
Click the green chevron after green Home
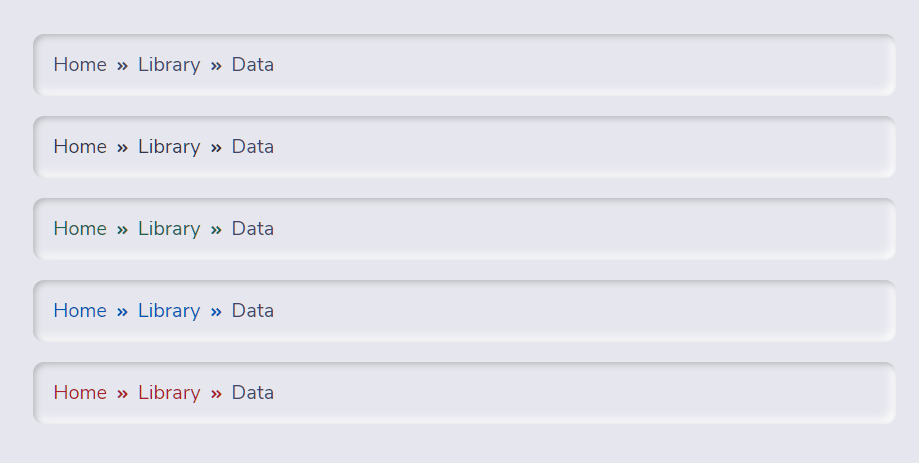click(x=122, y=229)
